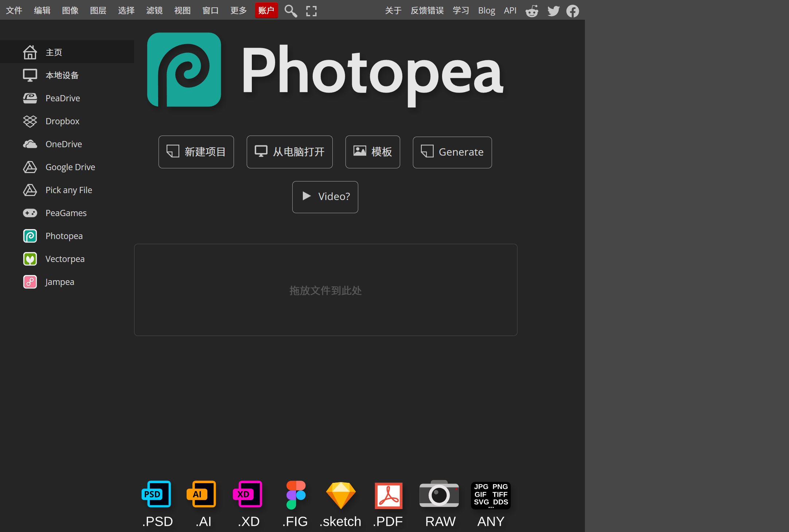Click the .XD format icon
This screenshot has width=789, height=532.
(248, 494)
